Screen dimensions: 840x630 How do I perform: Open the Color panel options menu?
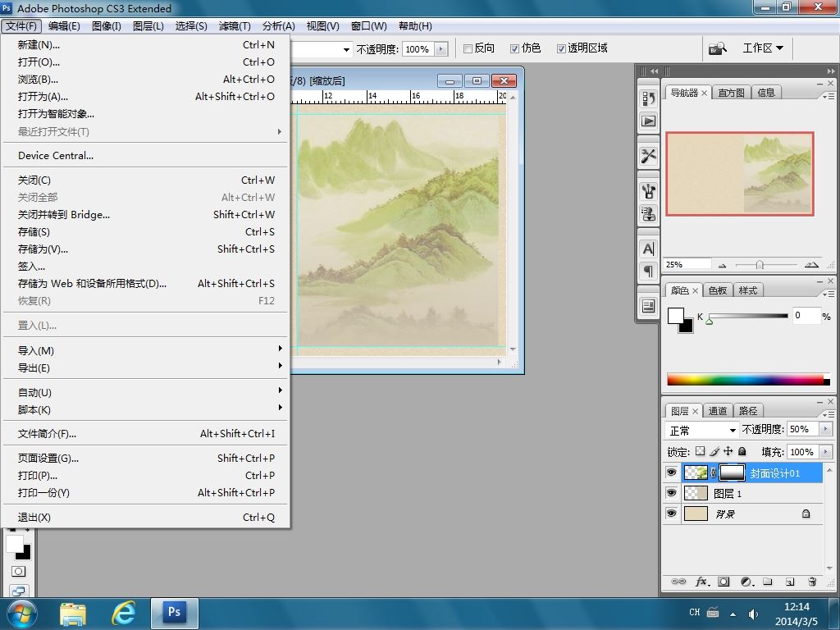[829, 294]
